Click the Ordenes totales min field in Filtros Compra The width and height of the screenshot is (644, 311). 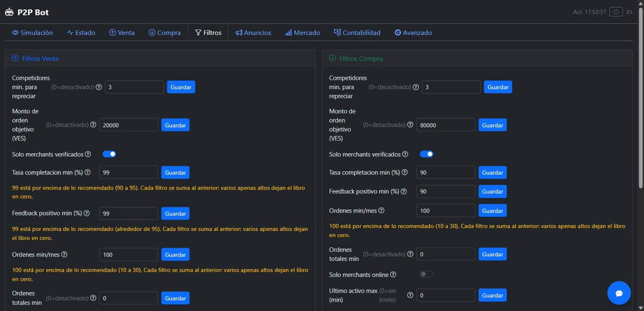click(446, 254)
